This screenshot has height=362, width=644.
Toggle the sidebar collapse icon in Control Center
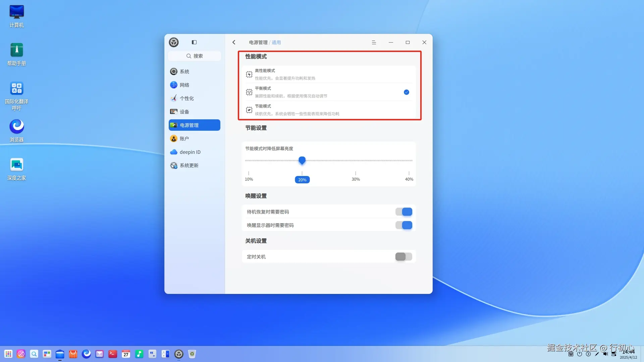pyautogui.click(x=194, y=42)
